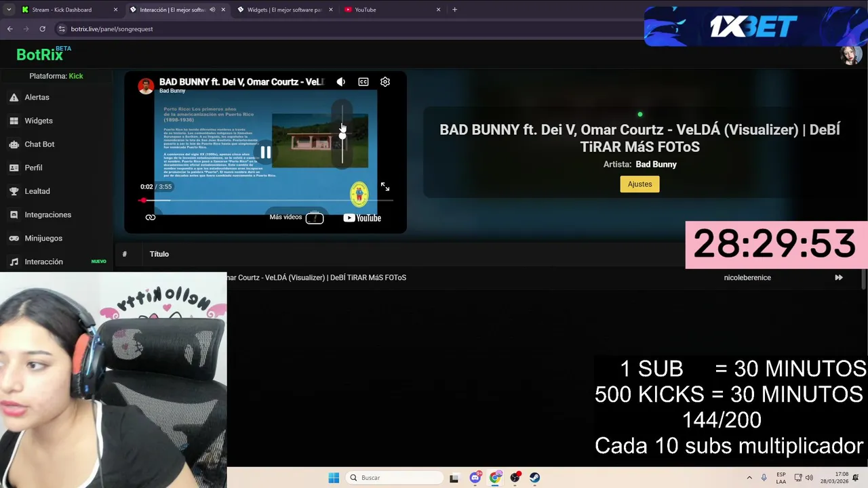Viewport: 868px width, 488px height.
Task: Open the Lealtad sidebar section
Action: [37, 191]
